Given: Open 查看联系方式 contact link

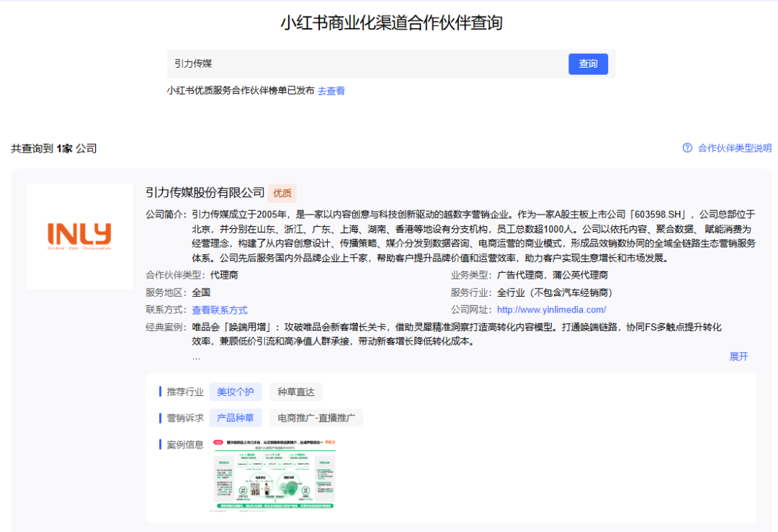Looking at the screenshot, I should coord(220,310).
